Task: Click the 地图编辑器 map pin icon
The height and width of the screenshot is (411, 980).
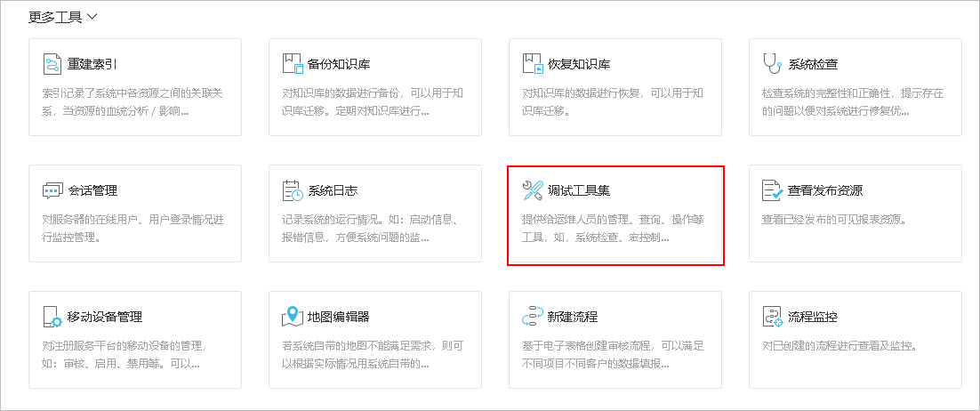Action: (x=293, y=317)
